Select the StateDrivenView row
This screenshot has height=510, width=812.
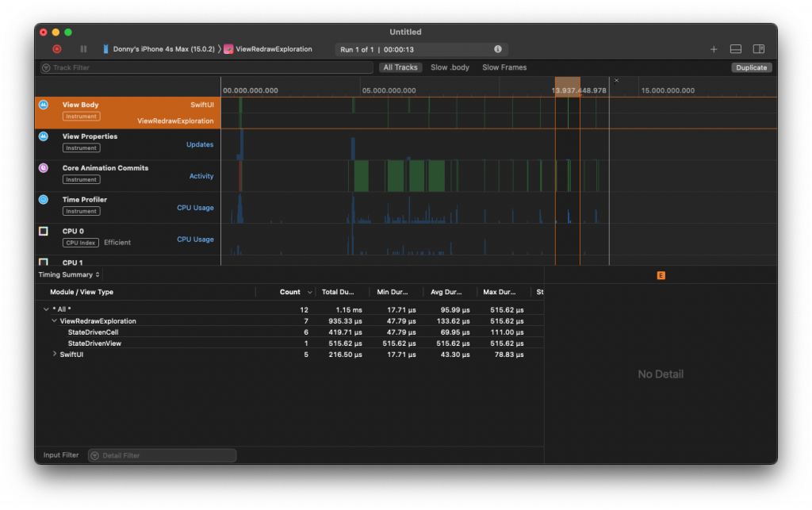click(289, 343)
